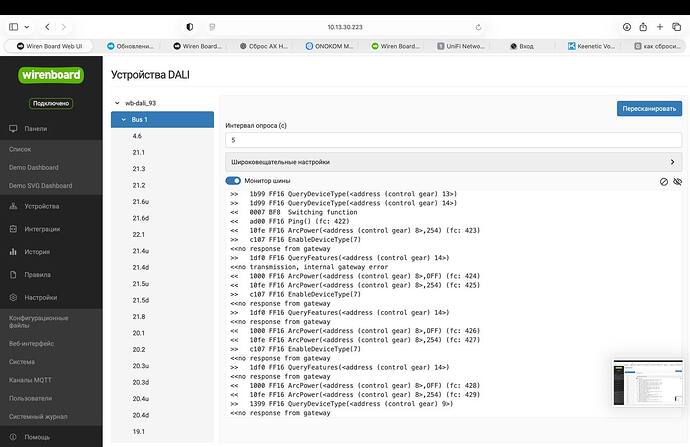Image resolution: width=690 pixels, height=447 pixels.
Task: Click the Устройства hierarchy icon
Action: [x=13, y=206]
